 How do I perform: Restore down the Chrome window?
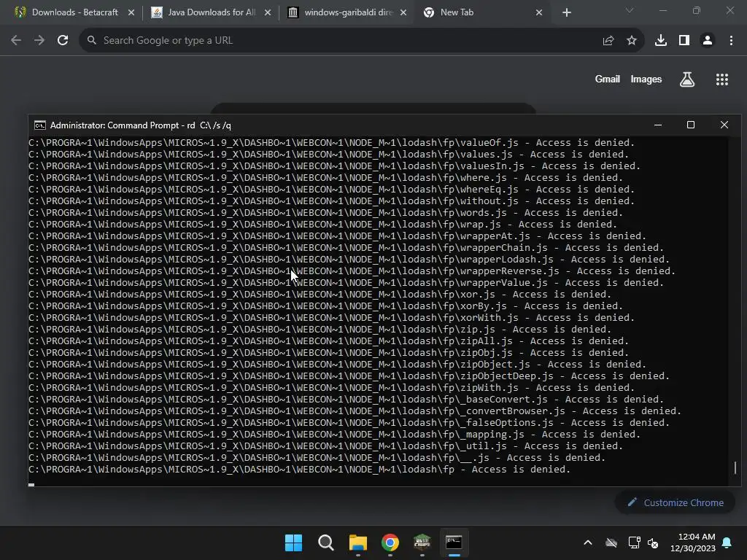[697, 10]
